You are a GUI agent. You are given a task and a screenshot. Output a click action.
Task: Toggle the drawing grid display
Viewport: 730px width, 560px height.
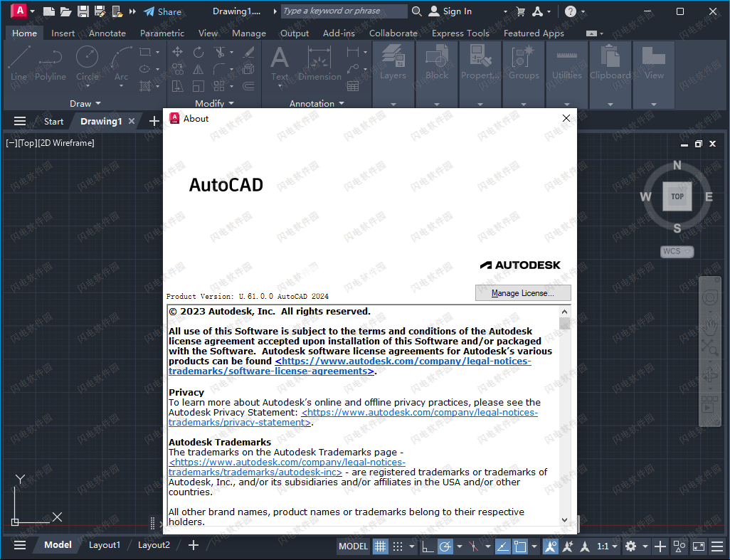point(381,546)
